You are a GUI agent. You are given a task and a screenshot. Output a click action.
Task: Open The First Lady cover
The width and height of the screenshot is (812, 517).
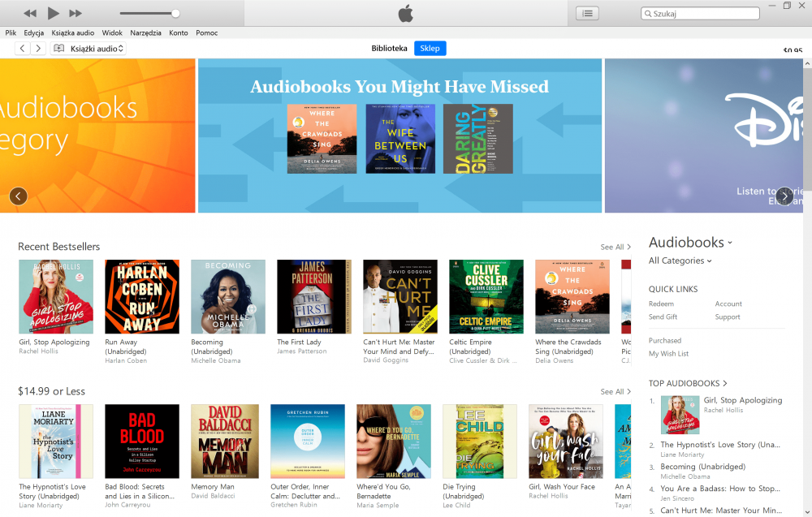point(314,296)
